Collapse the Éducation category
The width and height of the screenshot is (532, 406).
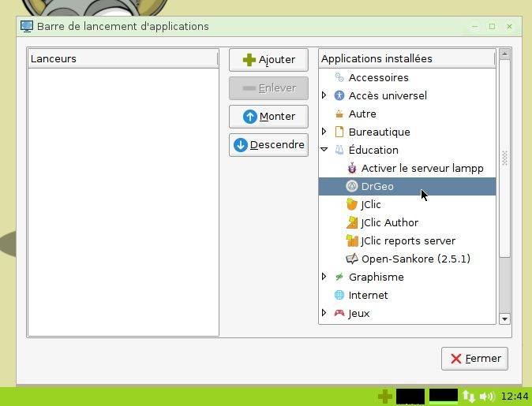click(324, 150)
